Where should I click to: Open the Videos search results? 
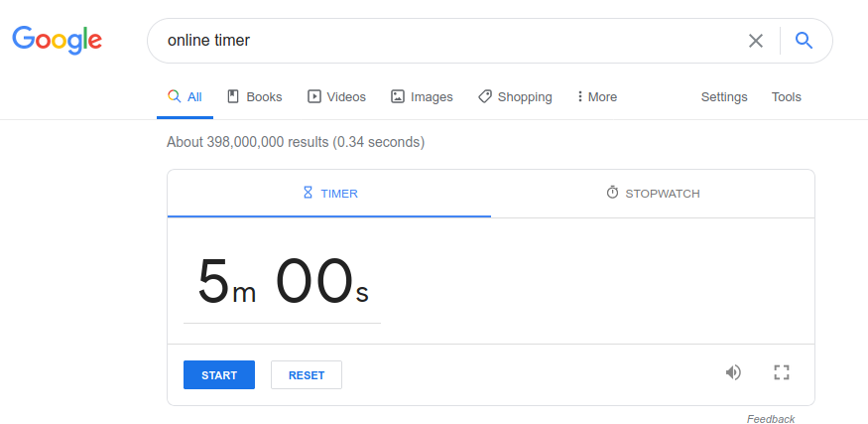336,97
